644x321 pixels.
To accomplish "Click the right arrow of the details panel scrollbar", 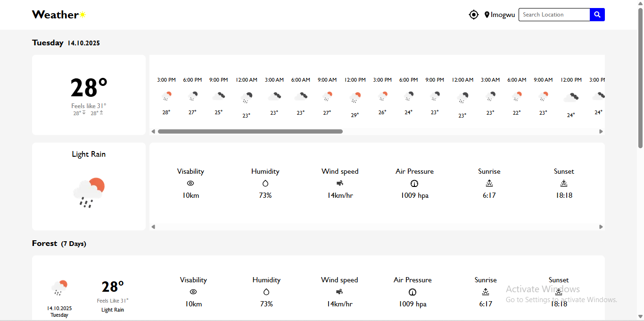I will pyautogui.click(x=601, y=227).
